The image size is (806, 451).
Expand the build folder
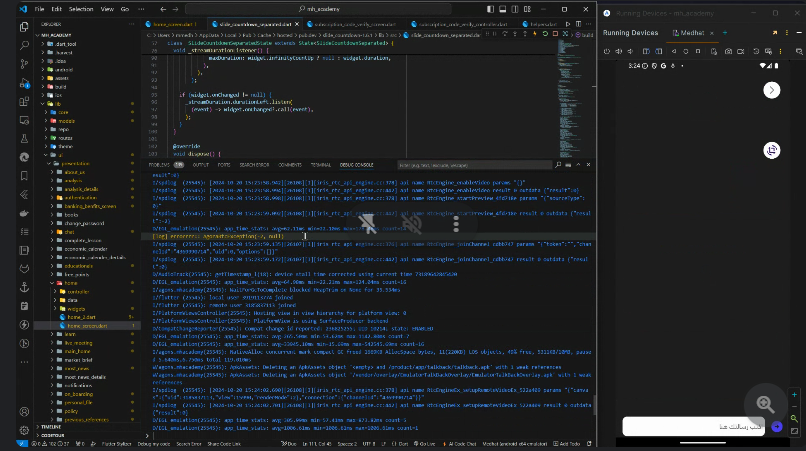pyautogui.click(x=62, y=87)
